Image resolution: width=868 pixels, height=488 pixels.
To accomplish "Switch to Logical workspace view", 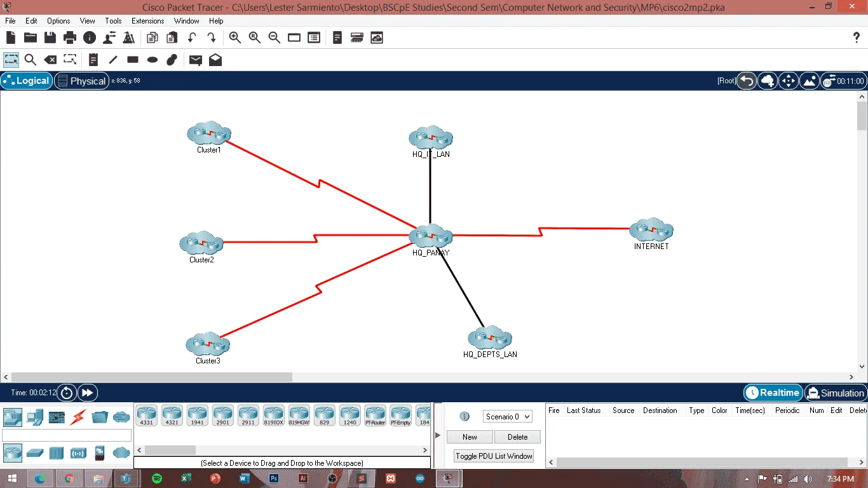I will coord(27,81).
